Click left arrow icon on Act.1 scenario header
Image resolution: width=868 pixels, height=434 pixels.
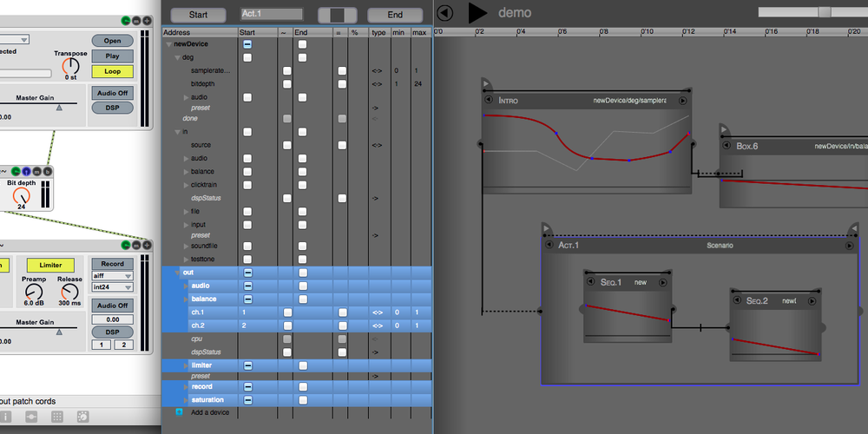click(x=549, y=245)
